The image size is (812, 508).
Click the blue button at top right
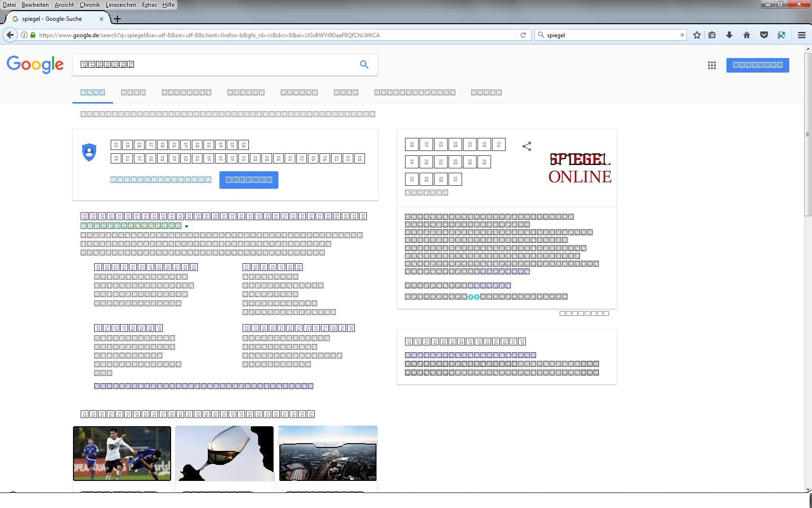click(757, 65)
